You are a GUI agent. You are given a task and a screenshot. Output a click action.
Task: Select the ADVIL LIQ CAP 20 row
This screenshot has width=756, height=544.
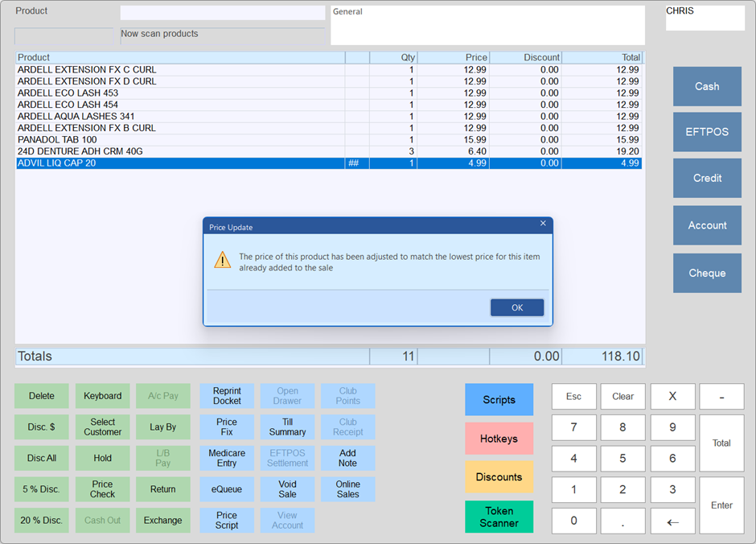(x=329, y=163)
